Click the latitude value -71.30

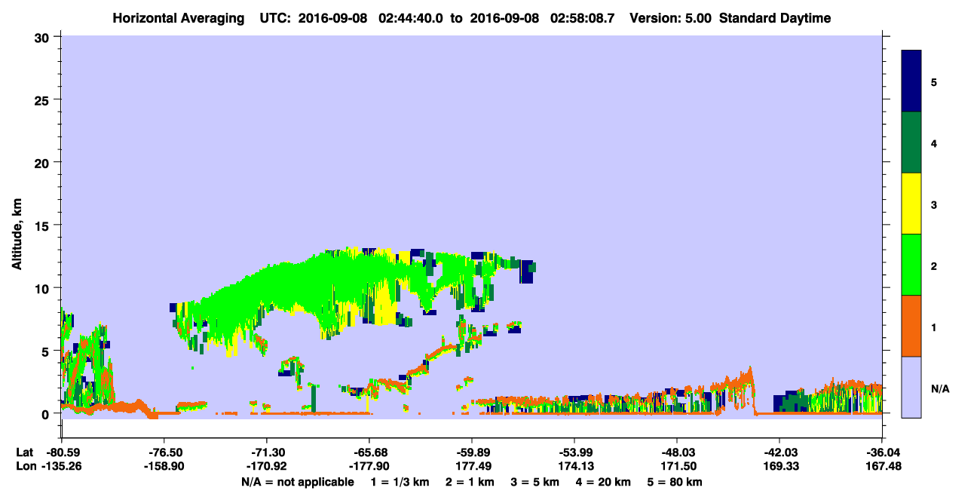tap(267, 452)
